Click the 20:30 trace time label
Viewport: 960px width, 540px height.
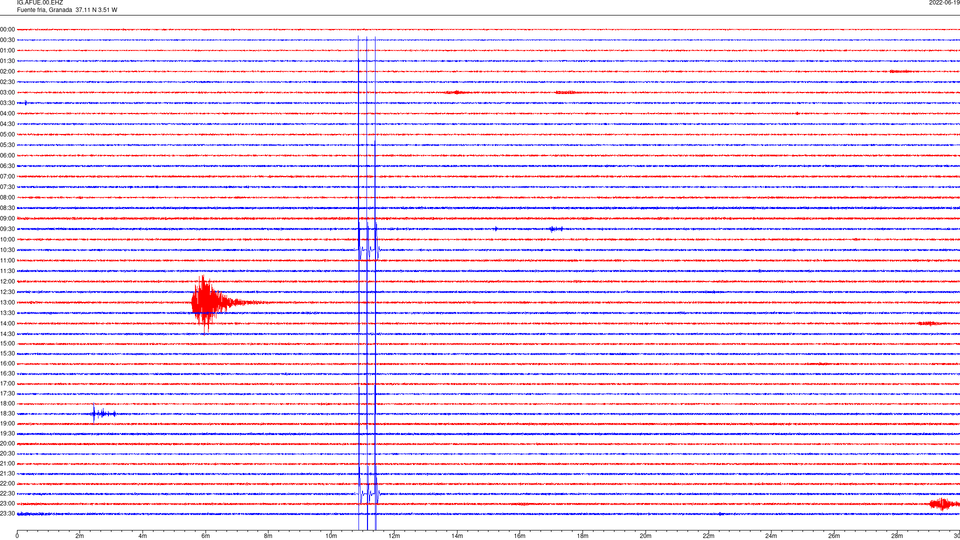pyautogui.click(x=7, y=454)
